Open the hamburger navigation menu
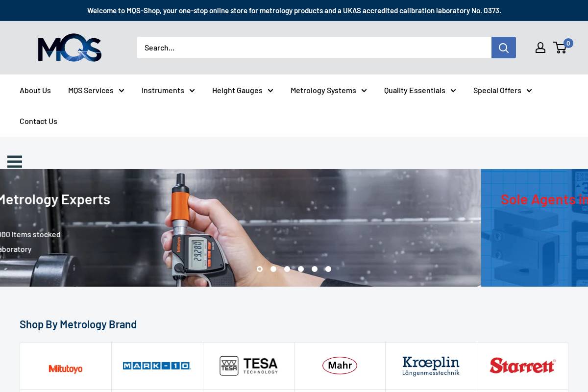This screenshot has height=392, width=588. (x=15, y=162)
